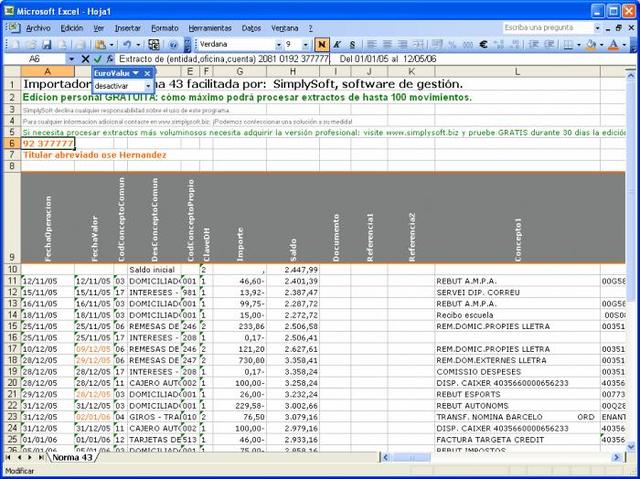This screenshot has width=640, height=479.
Task: Click the Name Box showing A6
Action: click(35, 59)
